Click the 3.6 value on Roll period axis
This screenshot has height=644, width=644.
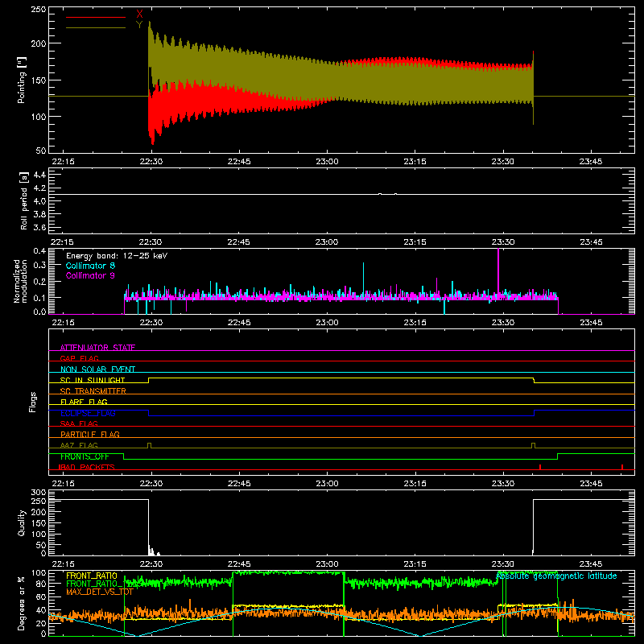(x=39, y=227)
